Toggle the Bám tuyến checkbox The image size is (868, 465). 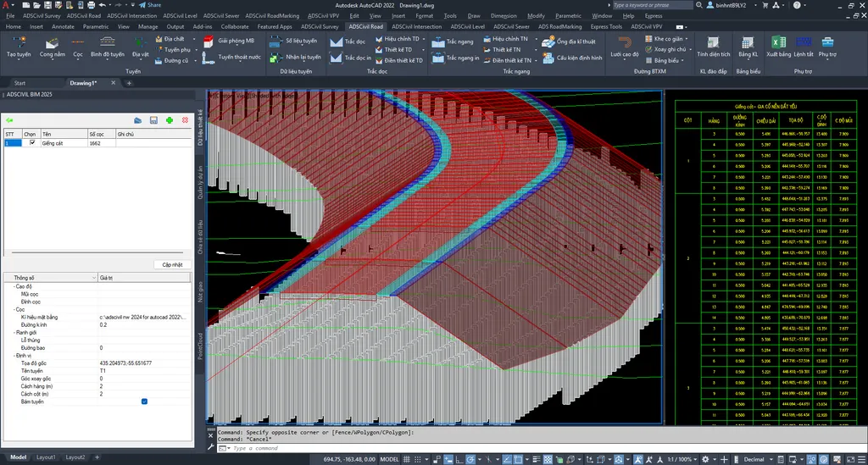144,401
